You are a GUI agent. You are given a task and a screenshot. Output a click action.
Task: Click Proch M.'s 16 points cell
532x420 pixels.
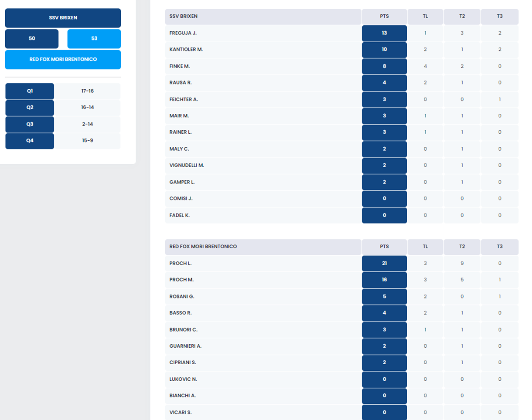tap(384, 280)
